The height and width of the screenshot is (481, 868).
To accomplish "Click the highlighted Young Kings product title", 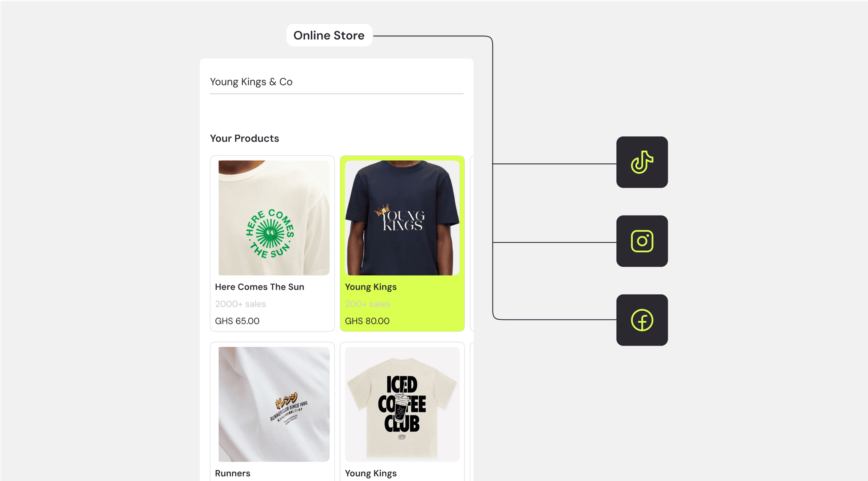I will point(371,287).
